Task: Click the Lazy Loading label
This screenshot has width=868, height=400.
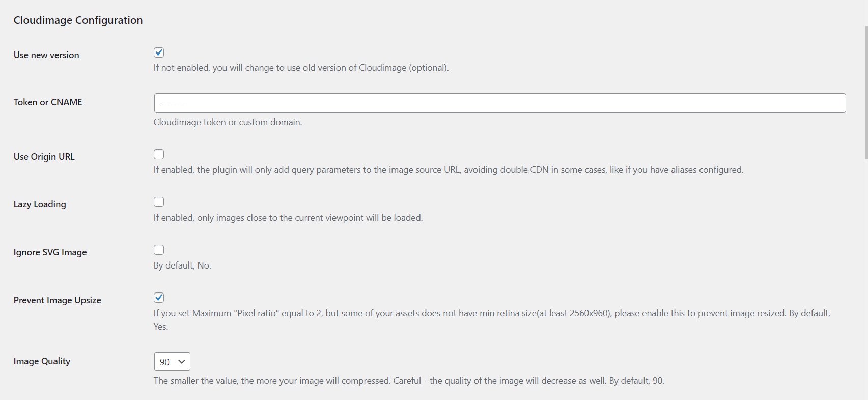Action: [40, 204]
